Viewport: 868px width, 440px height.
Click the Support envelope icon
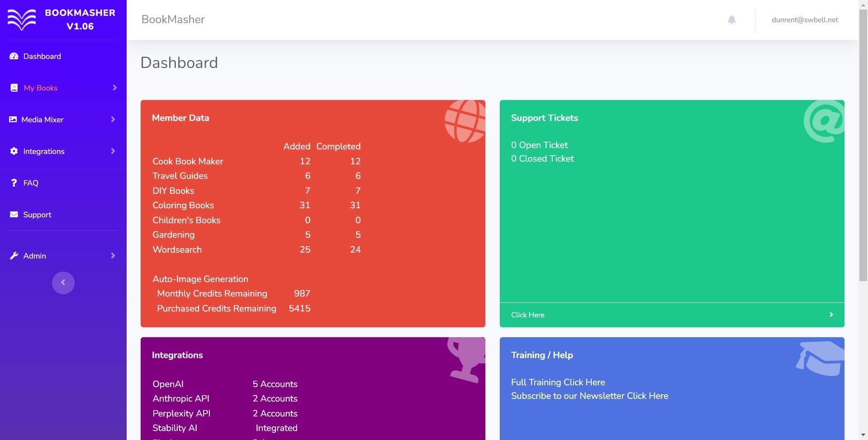pos(14,215)
